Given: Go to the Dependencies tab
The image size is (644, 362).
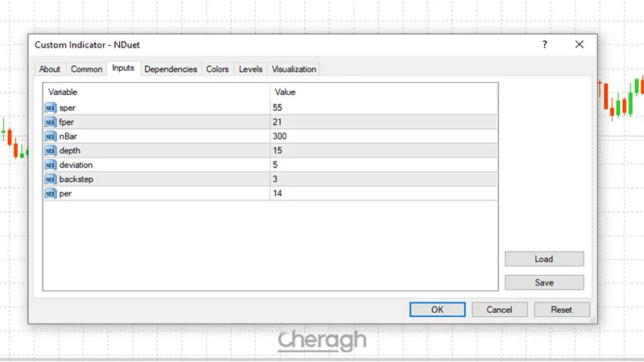Looking at the screenshot, I should coord(171,69).
